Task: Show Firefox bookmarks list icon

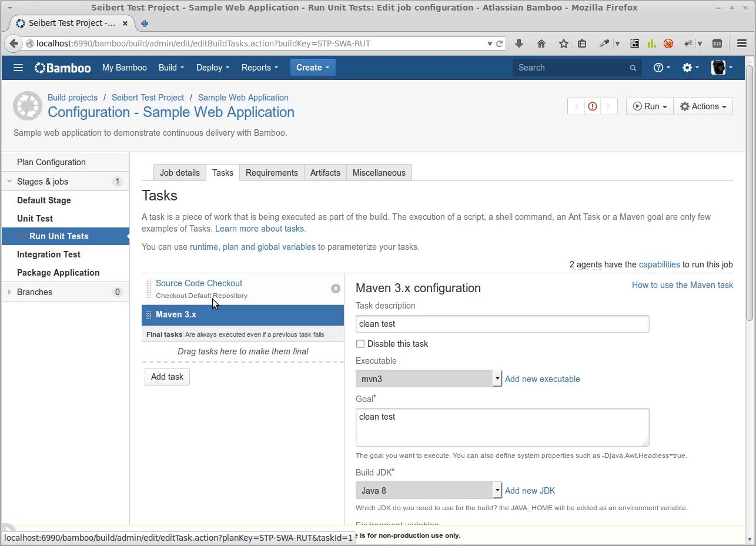Action: coord(582,43)
